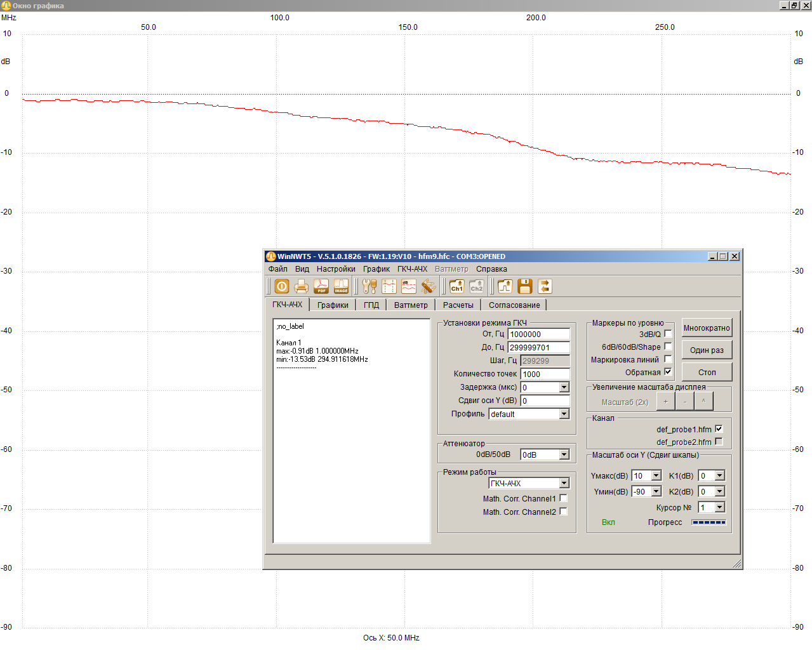This screenshot has height=650, width=812.
Task: Open the wrench and screwdriver settings icon
Action: [x=369, y=287]
